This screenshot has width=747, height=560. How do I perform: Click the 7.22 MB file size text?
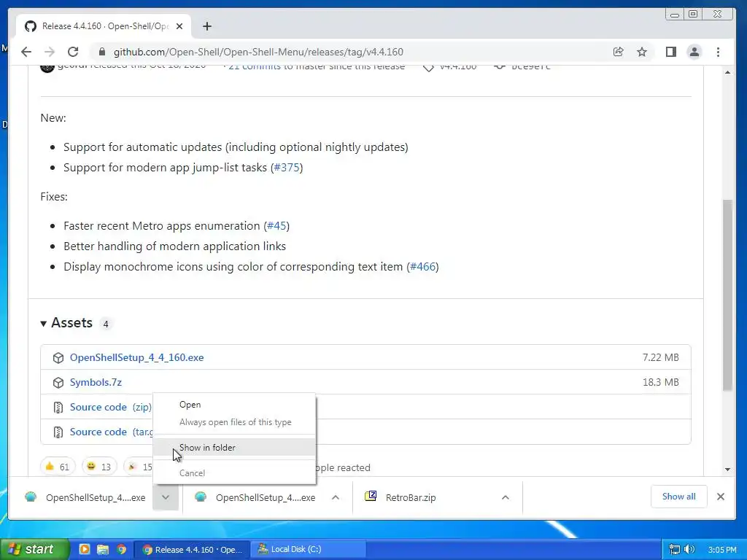click(x=660, y=357)
